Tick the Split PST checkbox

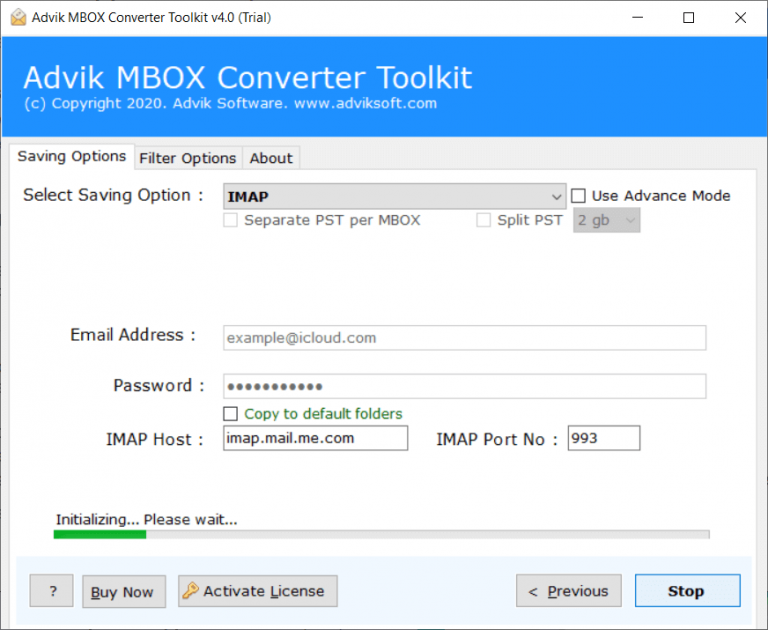click(x=484, y=220)
